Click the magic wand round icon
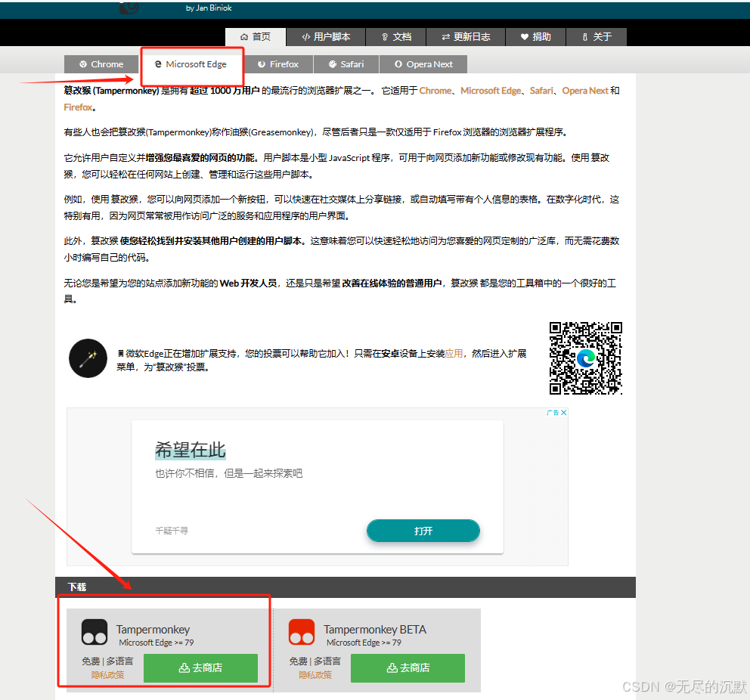 tap(88, 358)
